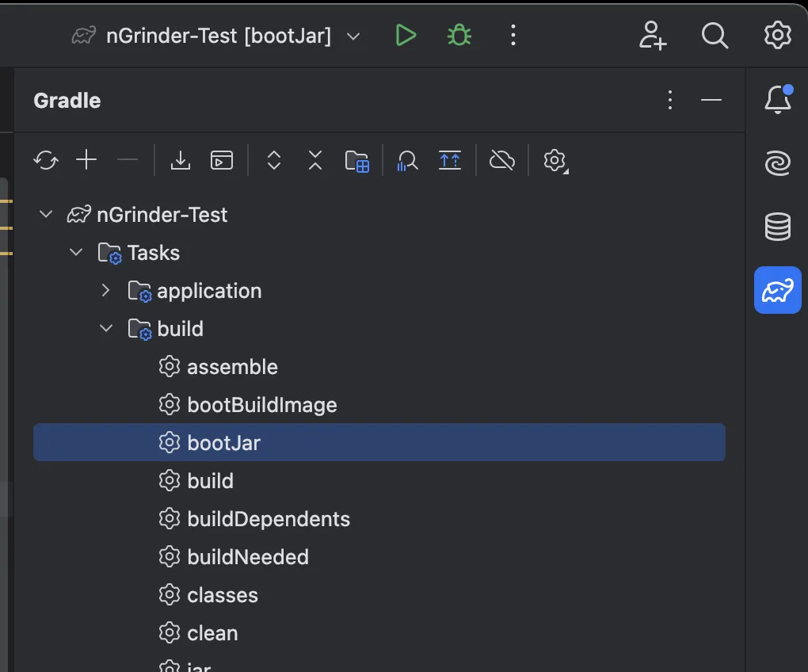Viewport: 808px width, 672px height.
Task: Open Search Everywhere magnifier
Action: [x=715, y=36]
